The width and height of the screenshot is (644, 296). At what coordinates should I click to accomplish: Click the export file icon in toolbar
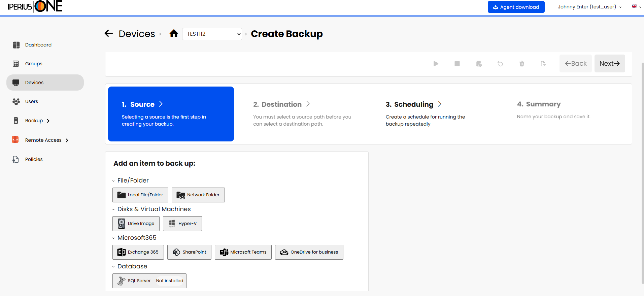point(543,64)
